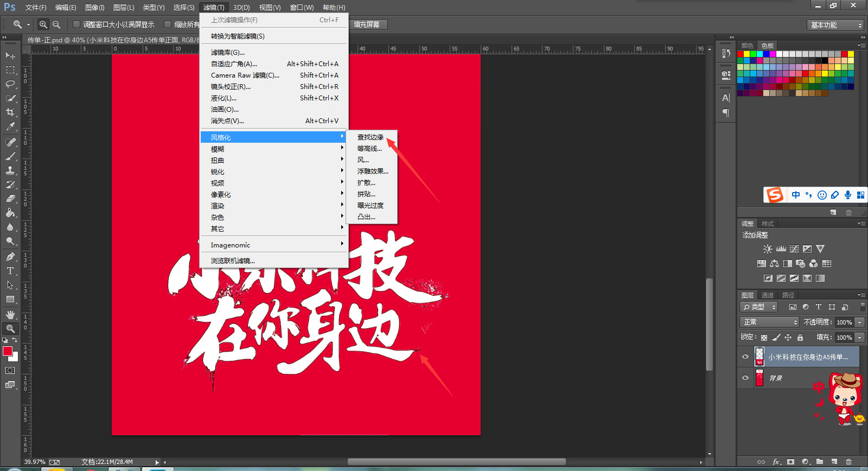Open the fill 填充 dropdown arrow
Viewport: 868px width, 471px height.
(860, 338)
